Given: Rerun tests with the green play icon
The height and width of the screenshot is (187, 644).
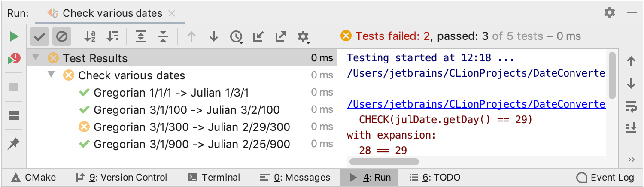Looking at the screenshot, I should (x=14, y=37).
